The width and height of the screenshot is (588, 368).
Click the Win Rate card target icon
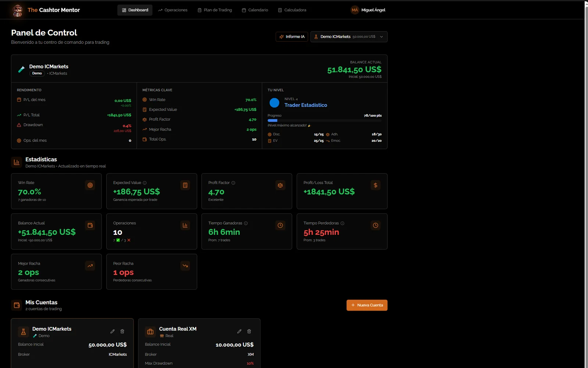[x=90, y=185]
